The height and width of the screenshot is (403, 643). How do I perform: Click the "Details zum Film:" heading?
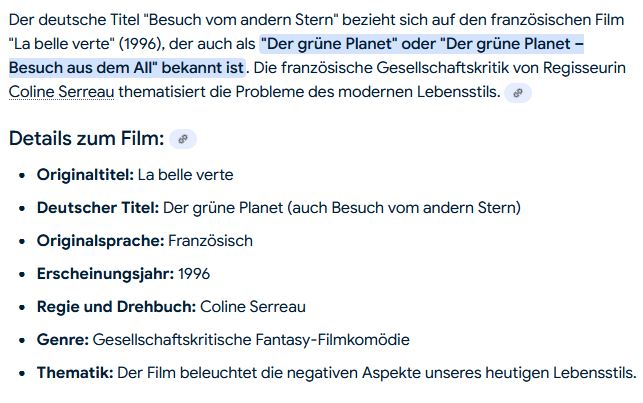(86, 139)
